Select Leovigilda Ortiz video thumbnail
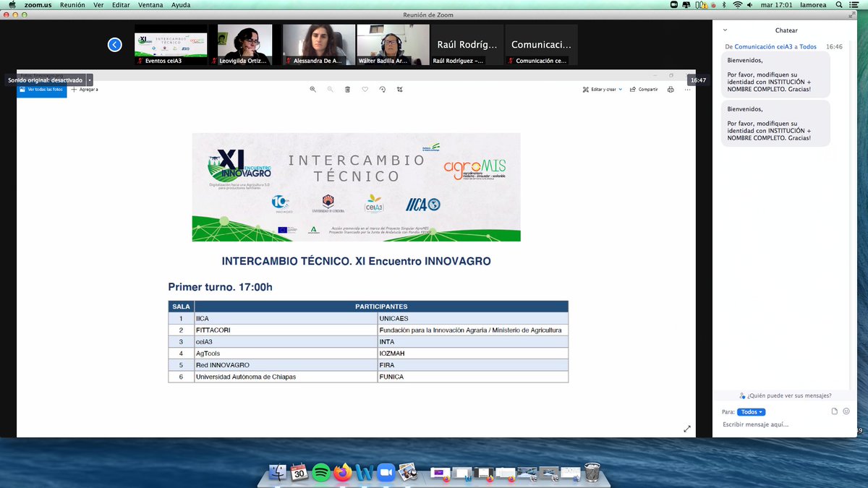Screen dimensions: 868x488 coord(245,45)
